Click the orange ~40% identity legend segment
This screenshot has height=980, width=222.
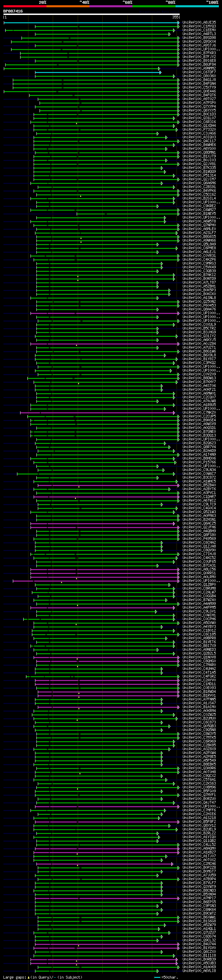(x=68, y=6)
